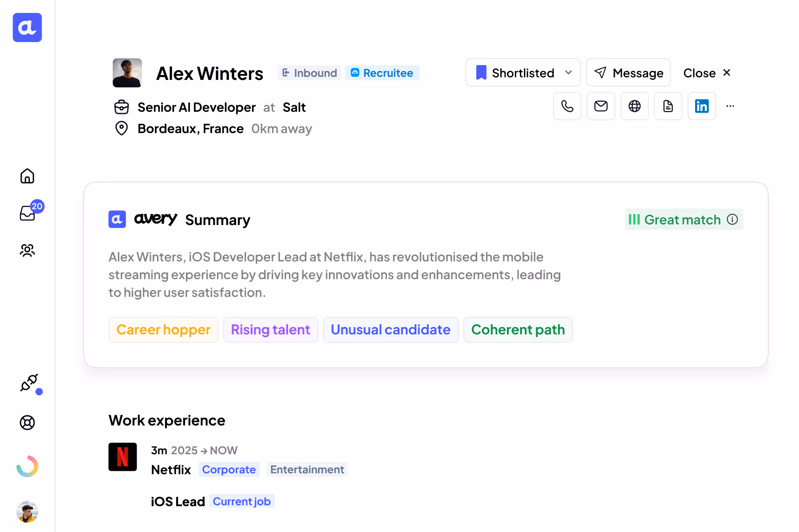Image resolution: width=799 pixels, height=532 pixels.
Task: Click the 'iOS Lead' job title
Action: [x=178, y=501]
